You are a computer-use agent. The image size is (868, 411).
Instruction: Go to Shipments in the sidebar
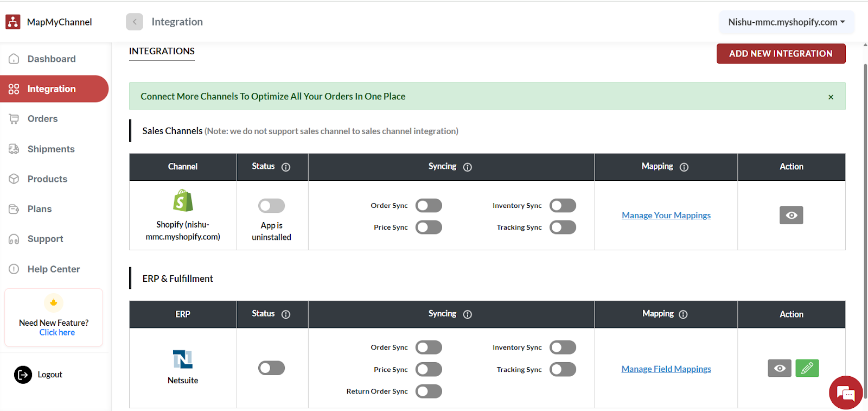click(51, 149)
